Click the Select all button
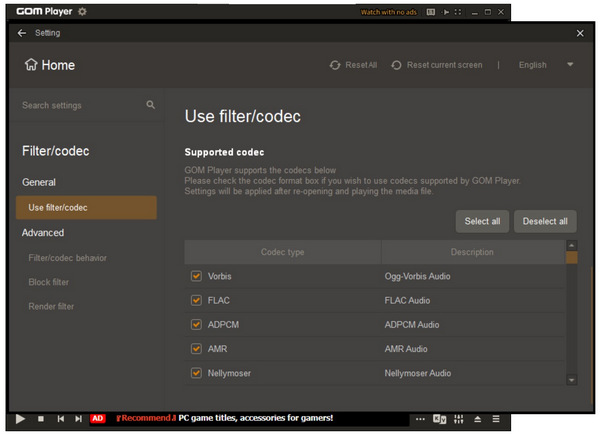 pos(482,221)
